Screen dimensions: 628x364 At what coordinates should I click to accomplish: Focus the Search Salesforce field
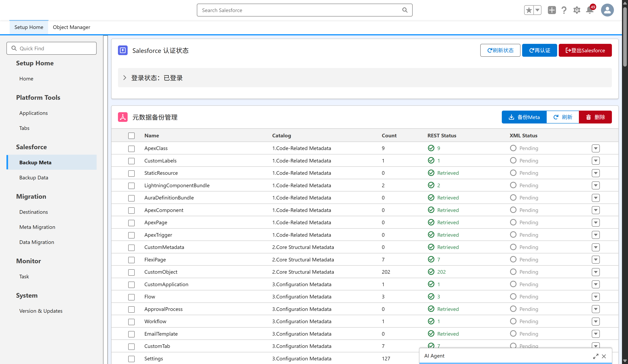point(305,10)
